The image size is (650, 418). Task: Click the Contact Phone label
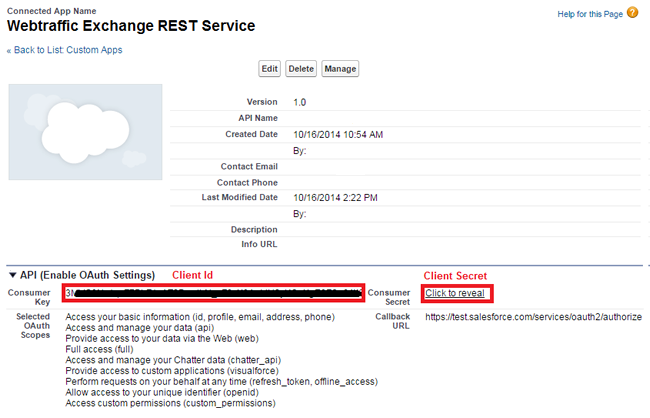(x=247, y=183)
